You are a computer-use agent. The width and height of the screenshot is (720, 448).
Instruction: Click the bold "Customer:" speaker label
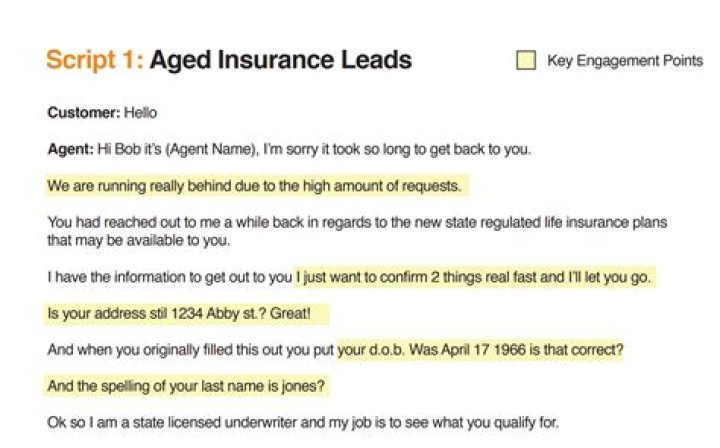tap(84, 113)
